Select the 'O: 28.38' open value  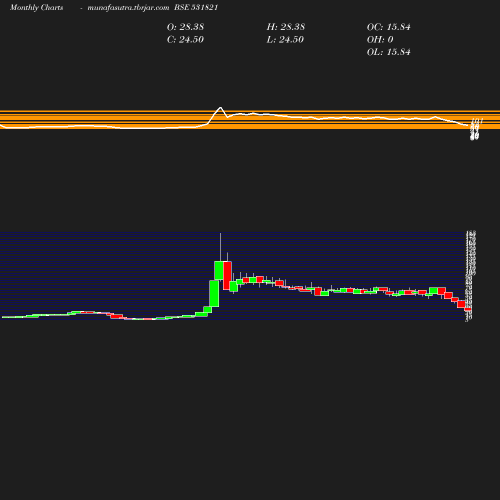coord(185,27)
